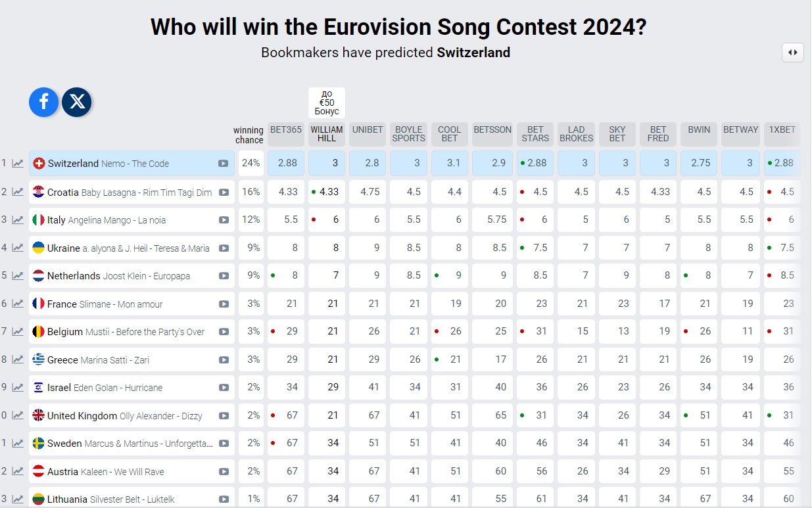812x508 pixels.
Task: Play Switzerland's "The Code" video
Action: [224, 162]
